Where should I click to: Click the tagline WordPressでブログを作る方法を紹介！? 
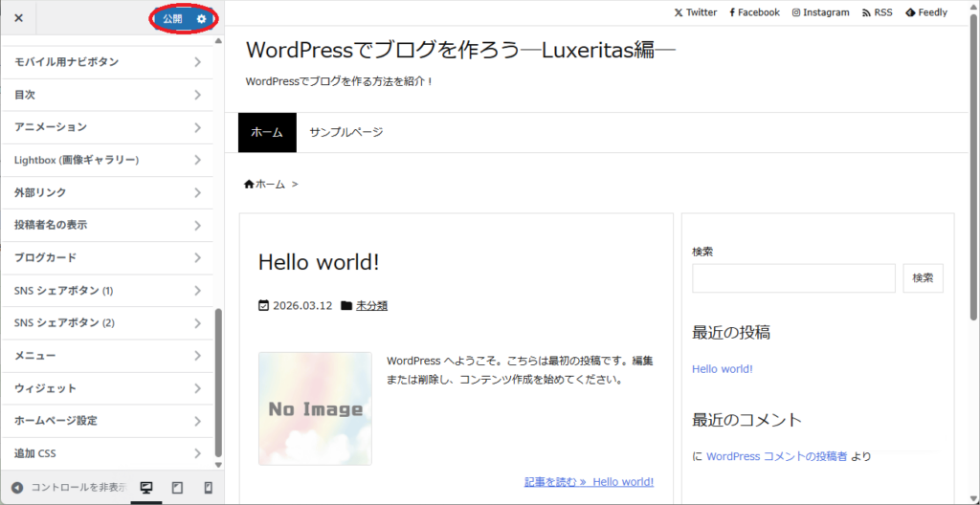pyautogui.click(x=340, y=82)
